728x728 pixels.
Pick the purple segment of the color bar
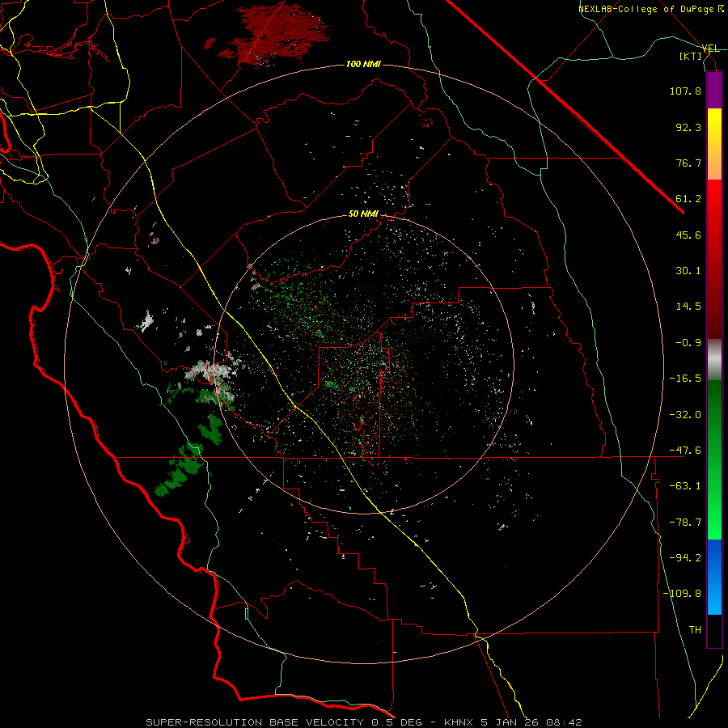pyautogui.click(x=714, y=90)
